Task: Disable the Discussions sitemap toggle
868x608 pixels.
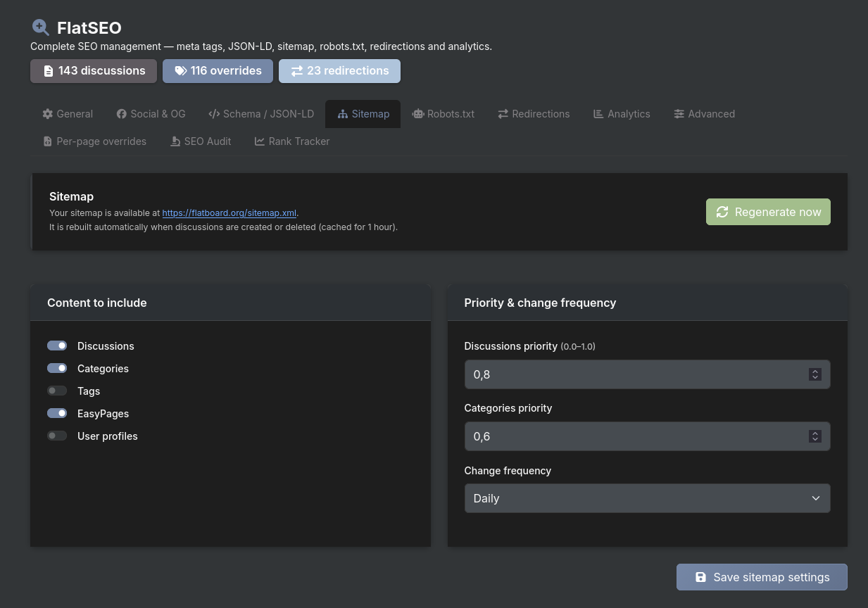Action: 57,346
